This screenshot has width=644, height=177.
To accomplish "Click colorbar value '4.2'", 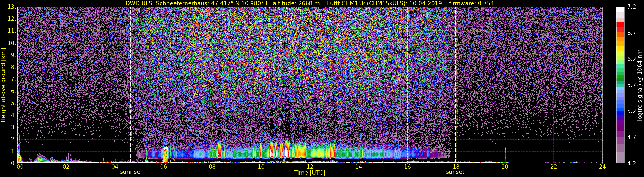I will pyautogui.click(x=632, y=163).
